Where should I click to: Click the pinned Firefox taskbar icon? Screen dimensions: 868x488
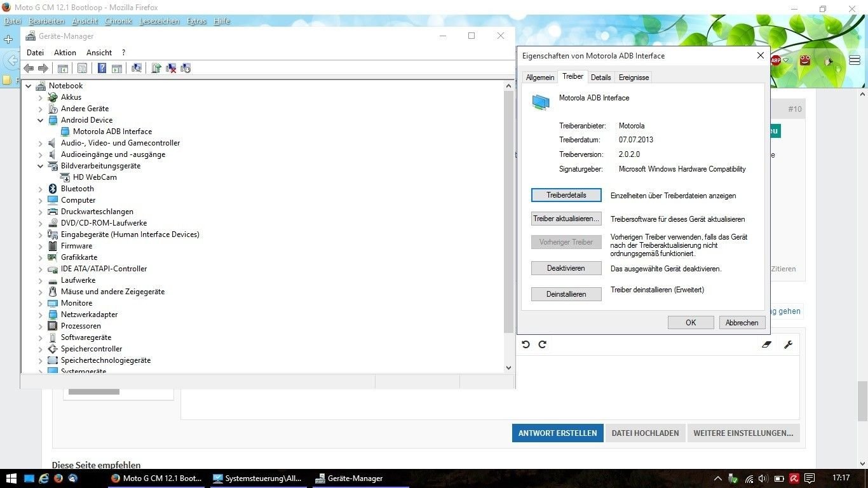58,478
